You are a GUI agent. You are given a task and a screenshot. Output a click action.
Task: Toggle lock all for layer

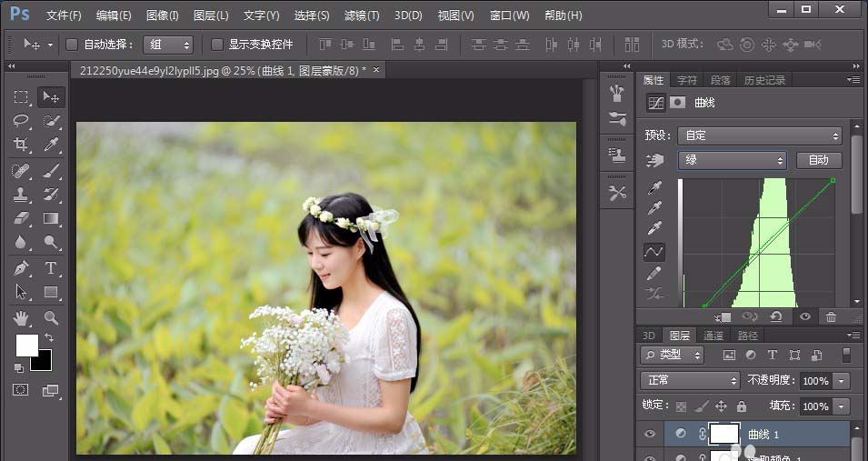[x=742, y=406]
